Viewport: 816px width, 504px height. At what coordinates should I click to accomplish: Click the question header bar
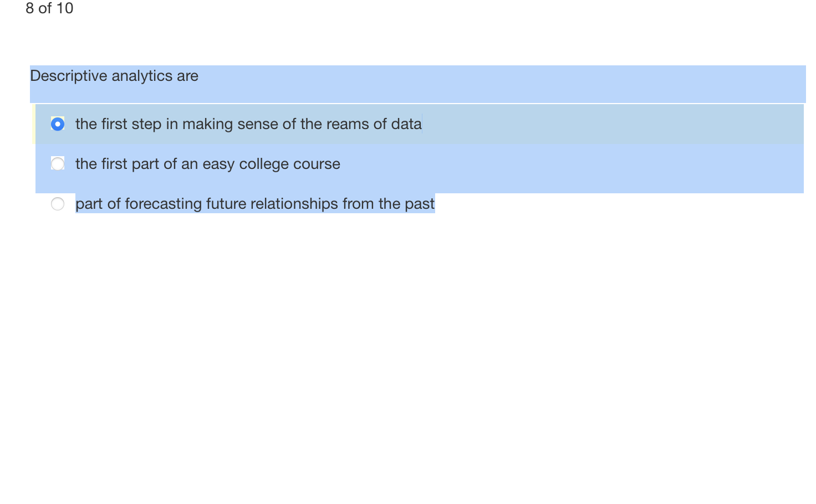point(416,84)
